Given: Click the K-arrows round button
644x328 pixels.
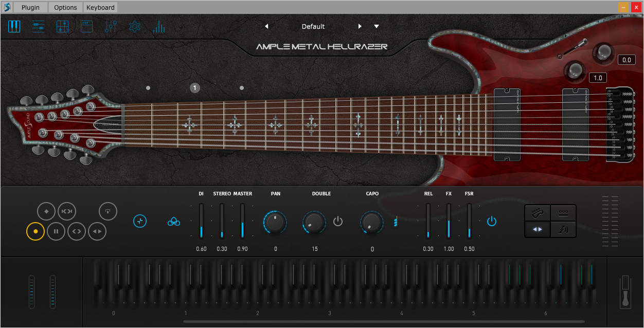Looking at the screenshot, I should [67, 211].
